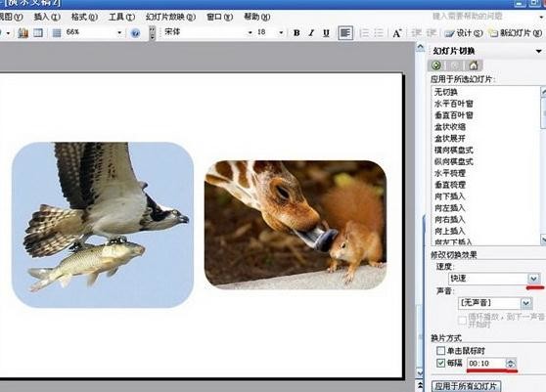This screenshot has height=392, width=546.
Task: Select the 水平梳理 transition
Action: click(450, 173)
